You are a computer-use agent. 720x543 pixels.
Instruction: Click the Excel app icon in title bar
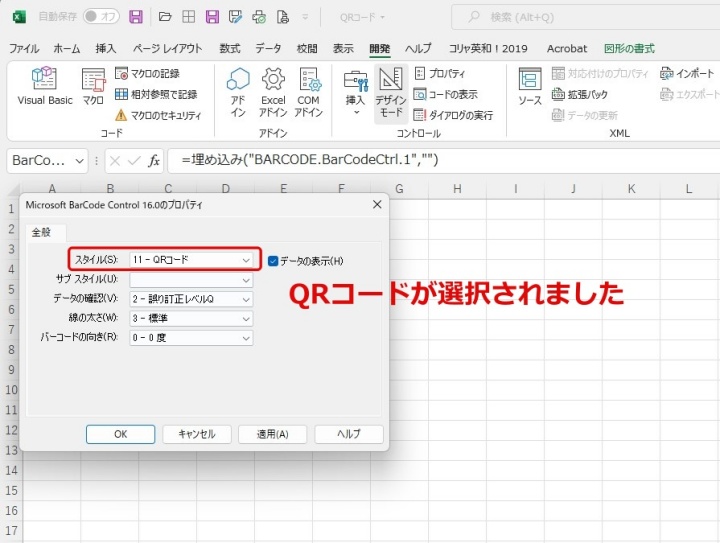(19, 17)
